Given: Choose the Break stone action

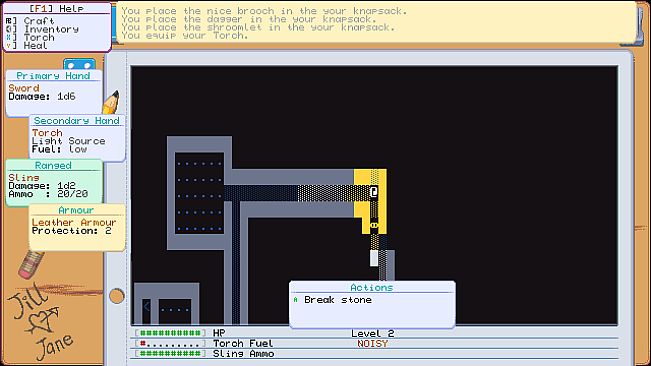Looking at the screenshot, I should point(338,300).
